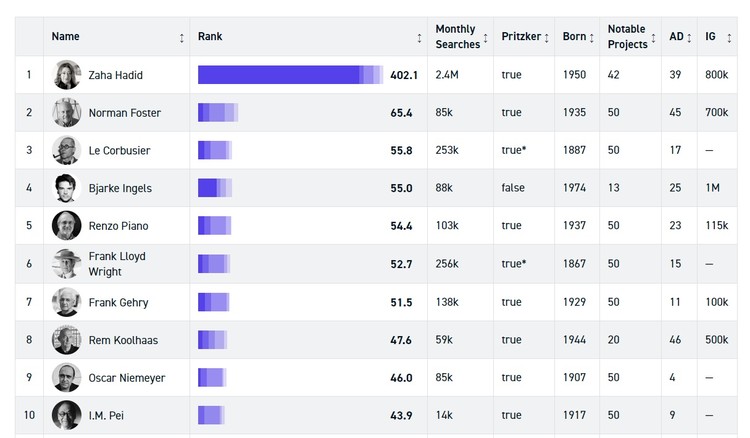Select Bjarke Ingels portrait image
750x438 pixels.
tap(66, 188)
